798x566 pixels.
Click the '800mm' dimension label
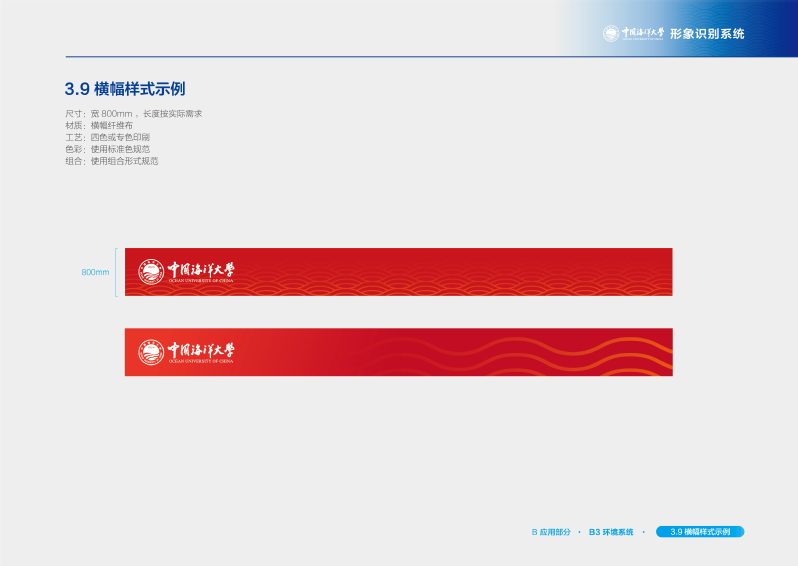[95, 272]
